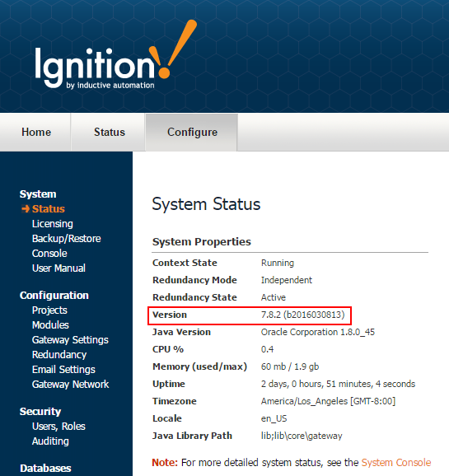Screen dimensions: 449x476
Task: Open Email Settings in the sidebar
Action: (x=63, y=370)
